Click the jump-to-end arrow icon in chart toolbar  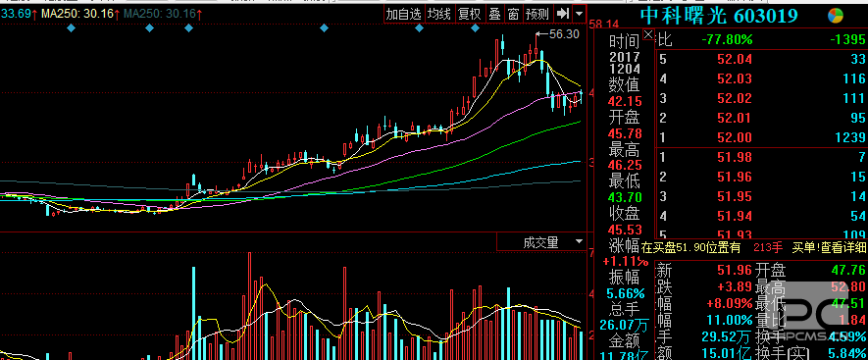tap(563, 14)
